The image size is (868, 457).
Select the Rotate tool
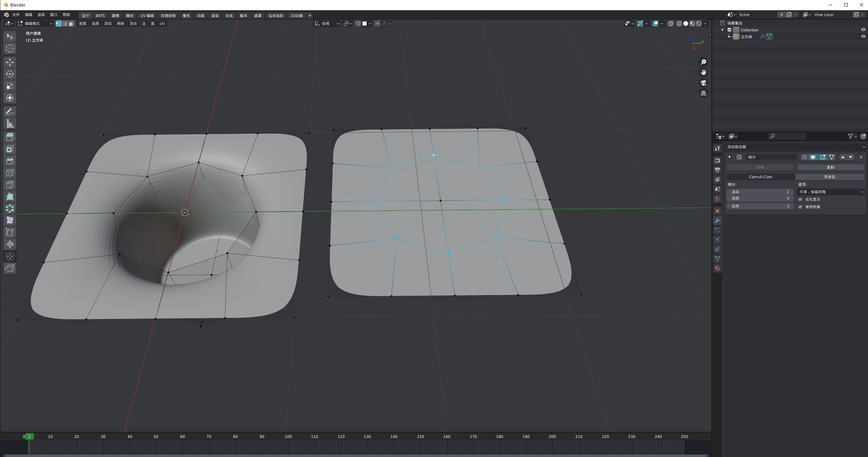tap(10, 74)
